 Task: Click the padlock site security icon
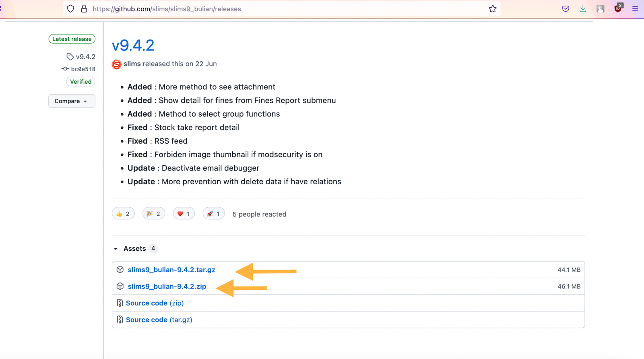(84, 9)
